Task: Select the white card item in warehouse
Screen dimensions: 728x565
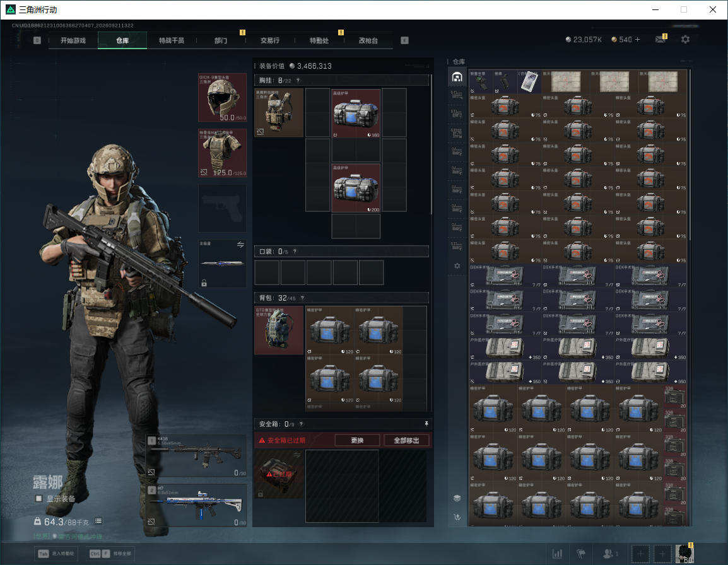Action: coord(529,81)
